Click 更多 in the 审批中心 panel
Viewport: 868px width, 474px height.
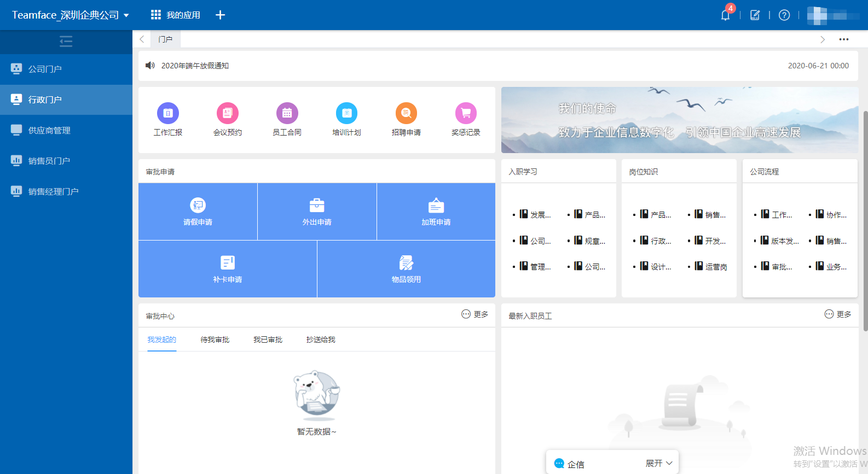pos(475,314)
